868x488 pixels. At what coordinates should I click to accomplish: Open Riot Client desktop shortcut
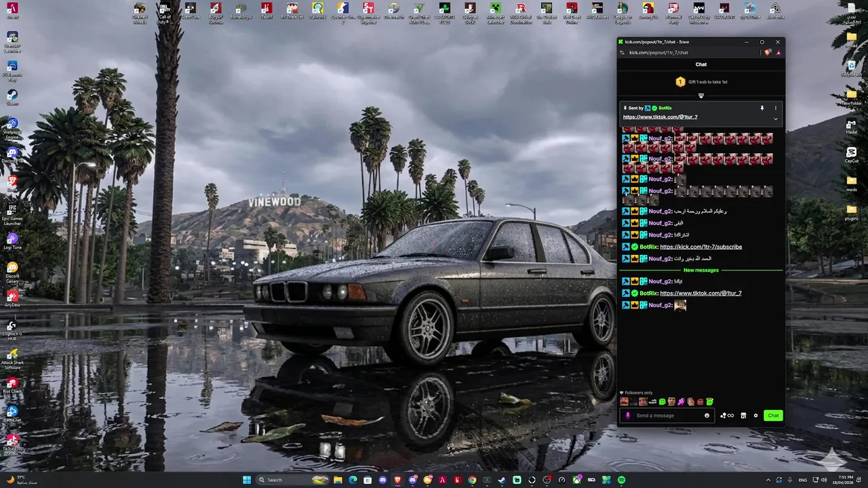[12, 386]
